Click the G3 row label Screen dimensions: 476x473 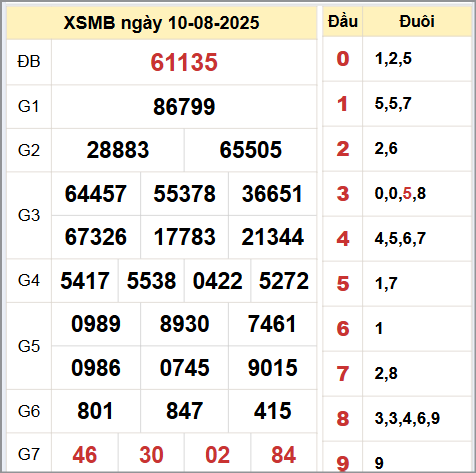click(x=29, y=215)
